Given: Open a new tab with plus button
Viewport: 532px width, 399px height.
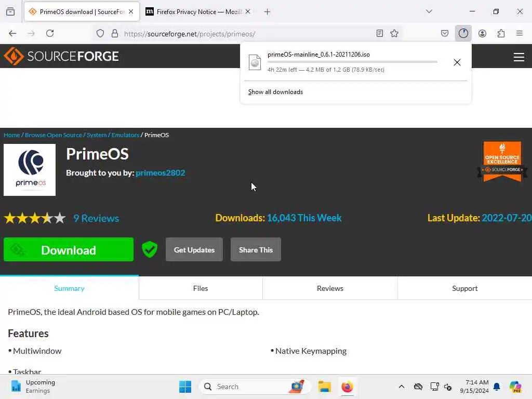Looking at the screenshot, I should click(267, 12).
